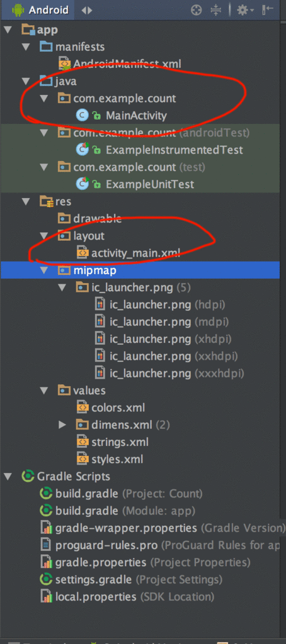Open gradle.properties (Project Properties)

(x=152, y=562)
